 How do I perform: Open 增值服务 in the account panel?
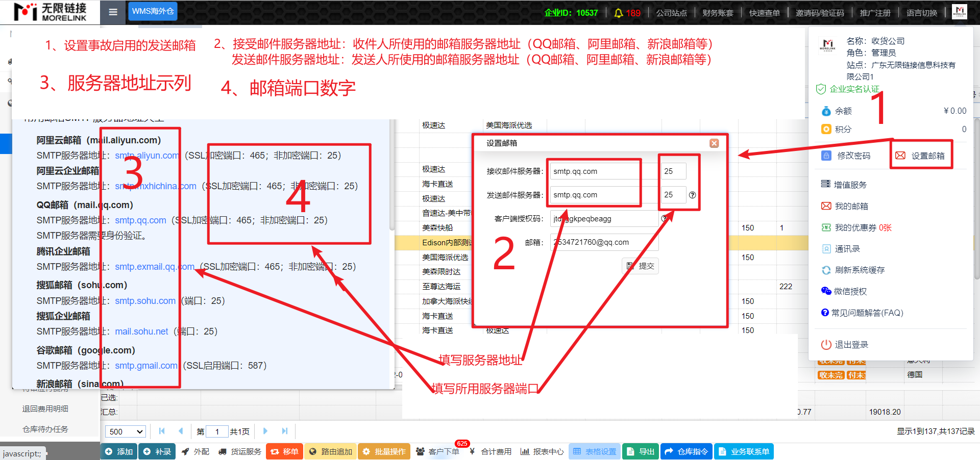click(x=844, y=185)
